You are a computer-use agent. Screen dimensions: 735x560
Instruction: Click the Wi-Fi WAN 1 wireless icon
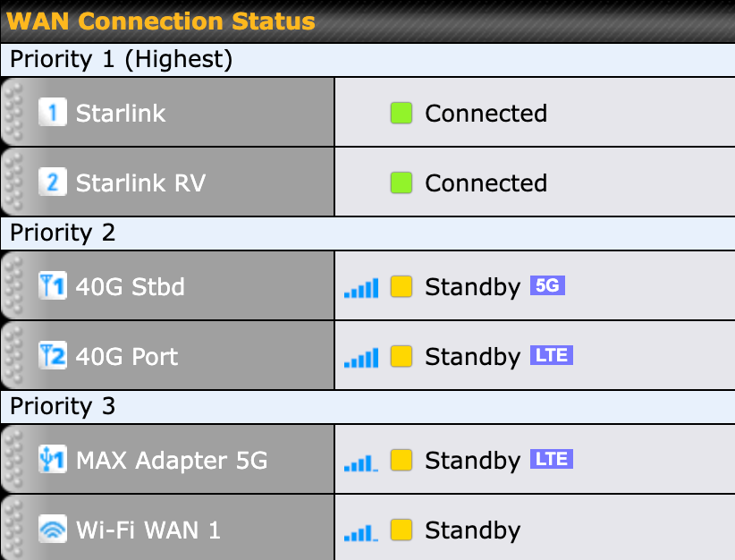(51, 528)
